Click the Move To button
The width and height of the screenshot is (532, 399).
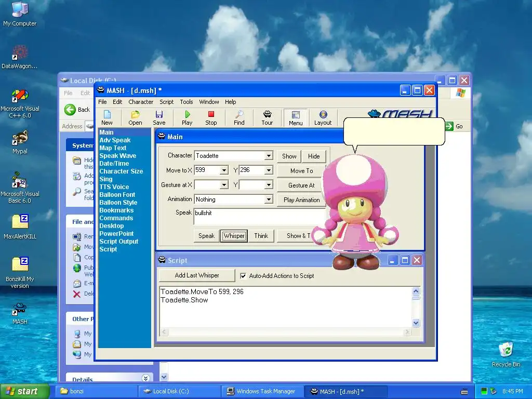coord(301,170)
